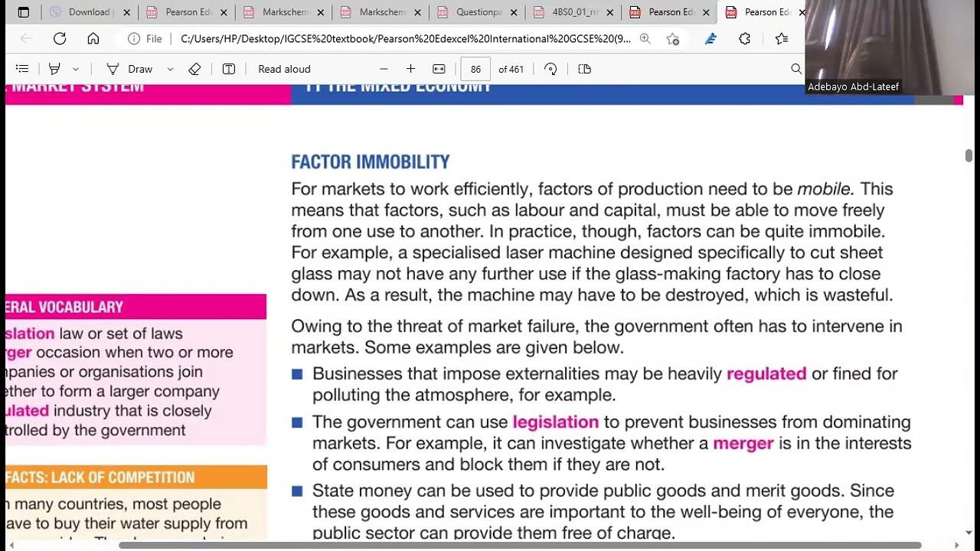Close the Questionpa tab
The width and height of the screenshot is (980, 551).
pyautogui.click(x=514, y=12)
